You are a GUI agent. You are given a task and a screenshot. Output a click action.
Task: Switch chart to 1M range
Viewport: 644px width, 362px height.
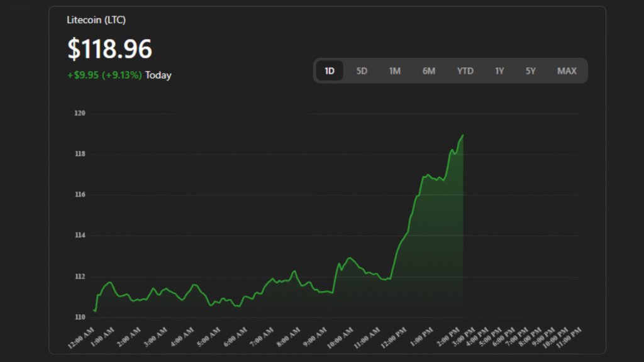point(395,71)
